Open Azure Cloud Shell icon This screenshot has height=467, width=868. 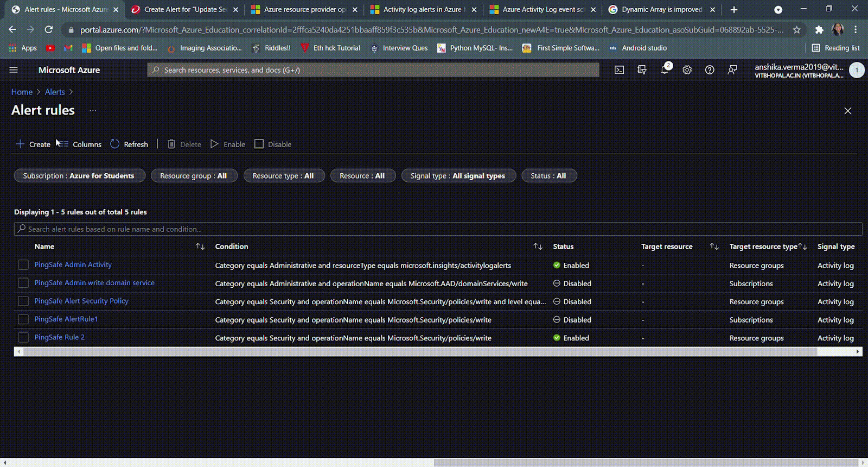click(x=619, y=70)
